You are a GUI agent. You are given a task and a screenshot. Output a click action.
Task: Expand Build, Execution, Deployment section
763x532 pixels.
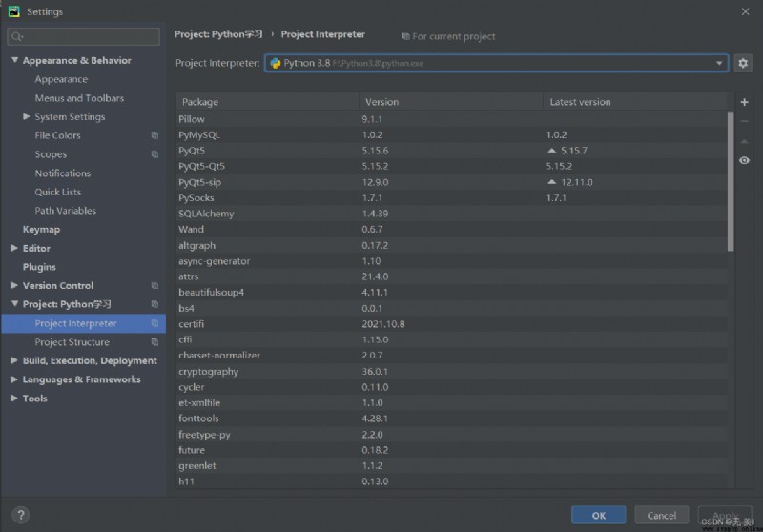[14, 360]
